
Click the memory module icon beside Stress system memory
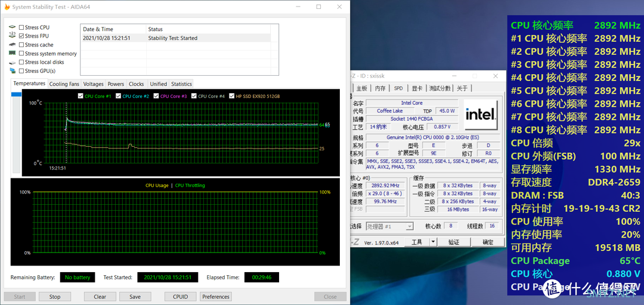point(13,53)
